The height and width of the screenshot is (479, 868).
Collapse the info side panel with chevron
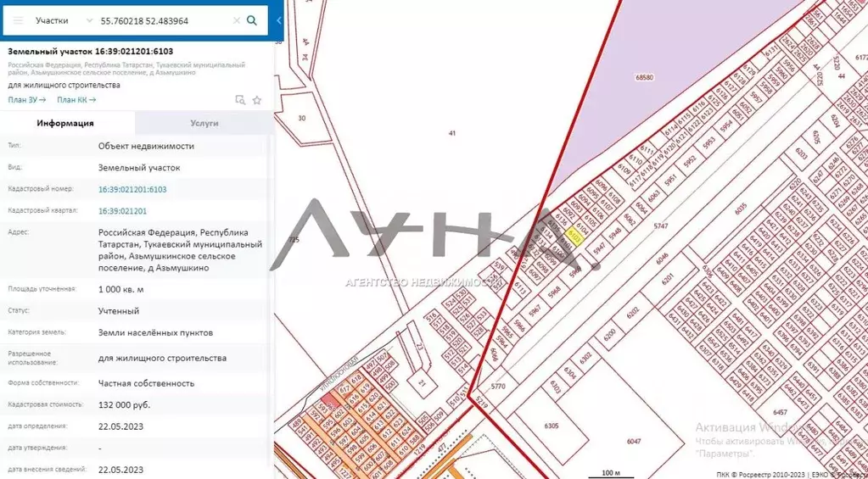point(279,20)
